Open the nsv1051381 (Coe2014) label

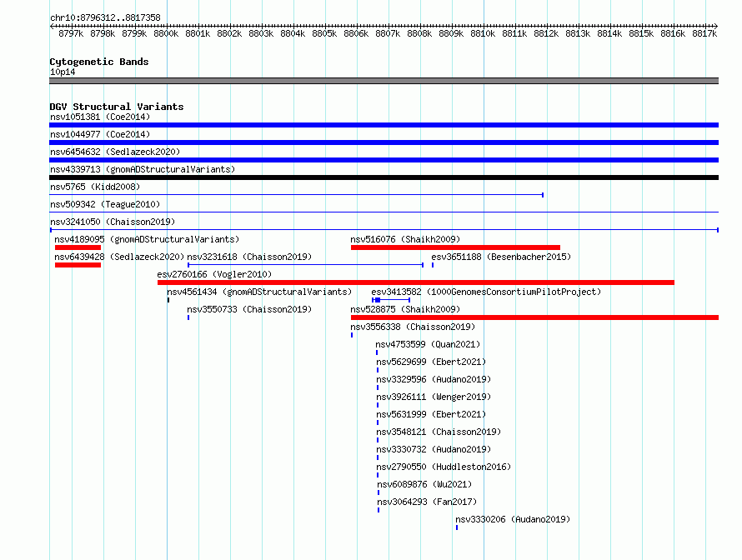pyautogui.click(x=100, y=117)
